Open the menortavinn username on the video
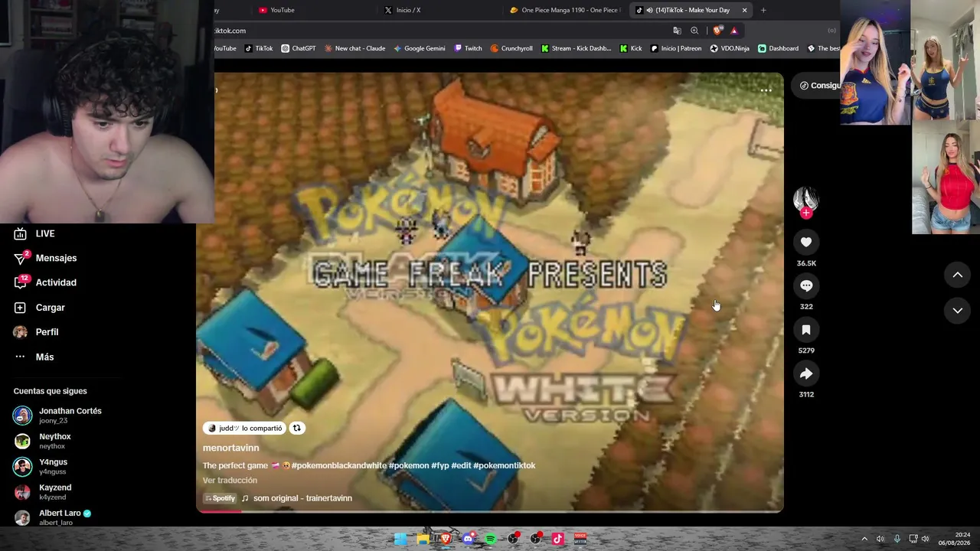 231,448
